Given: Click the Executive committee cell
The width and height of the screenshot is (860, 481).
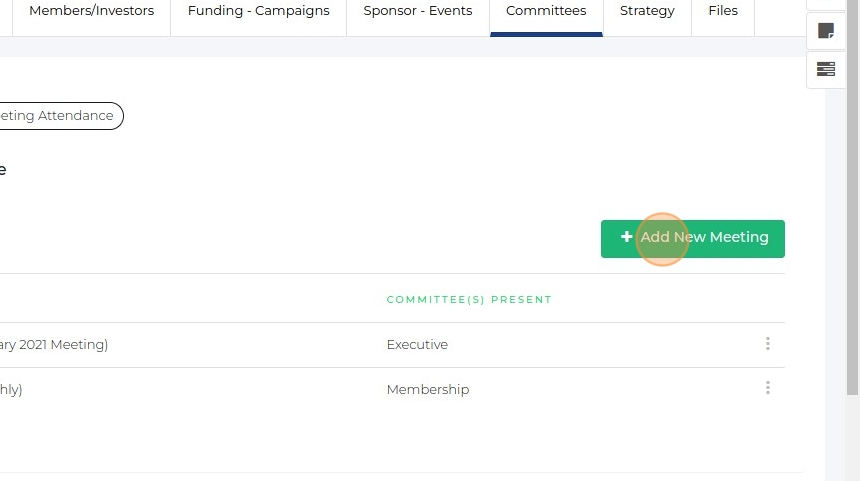Looking at the screenshot, I should click(x=417, y=345).
